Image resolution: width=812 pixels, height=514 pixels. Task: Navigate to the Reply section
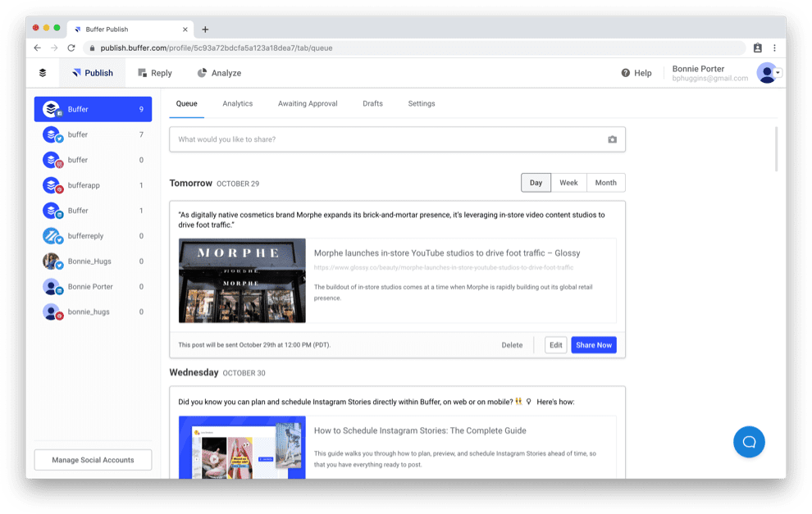click(154, 73)
